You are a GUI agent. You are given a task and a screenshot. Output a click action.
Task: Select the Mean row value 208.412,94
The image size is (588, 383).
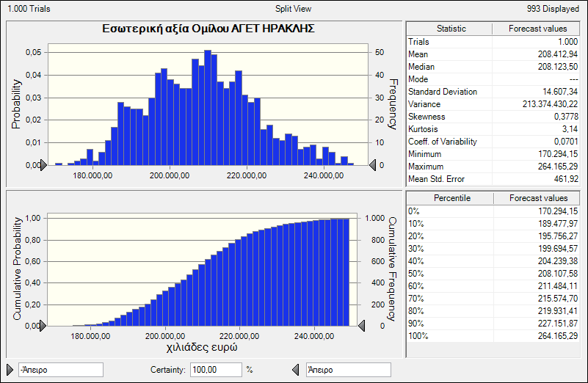[558, 54]
